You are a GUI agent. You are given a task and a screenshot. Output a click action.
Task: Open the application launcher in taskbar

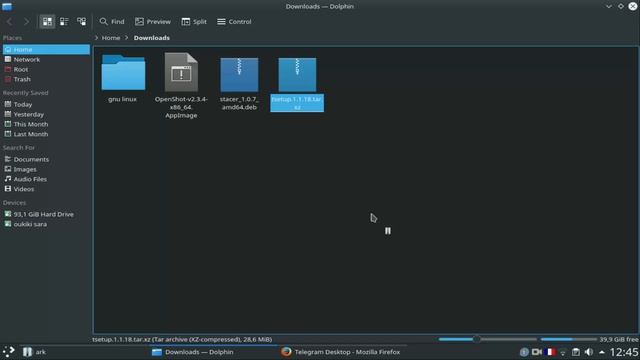pos(9,351)
